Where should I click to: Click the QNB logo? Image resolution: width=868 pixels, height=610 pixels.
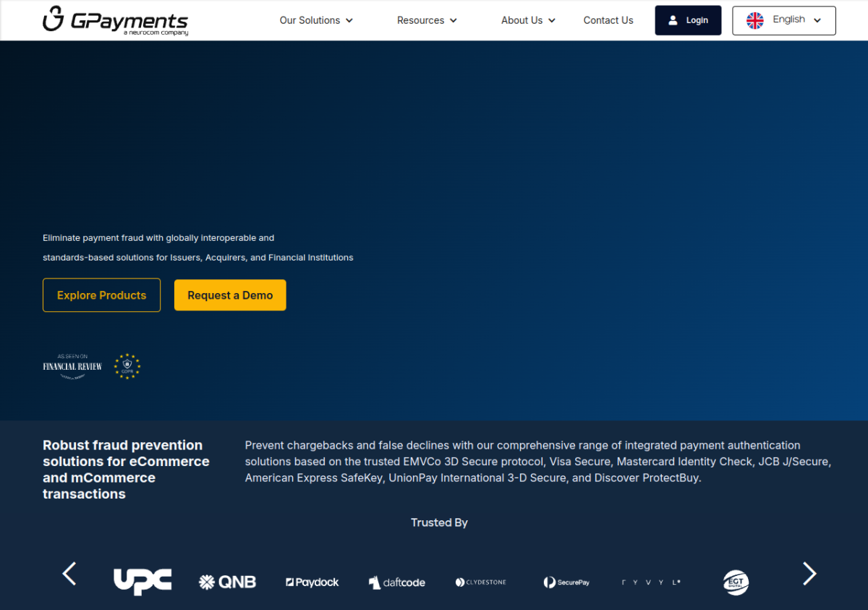click(x=227, y=582)
